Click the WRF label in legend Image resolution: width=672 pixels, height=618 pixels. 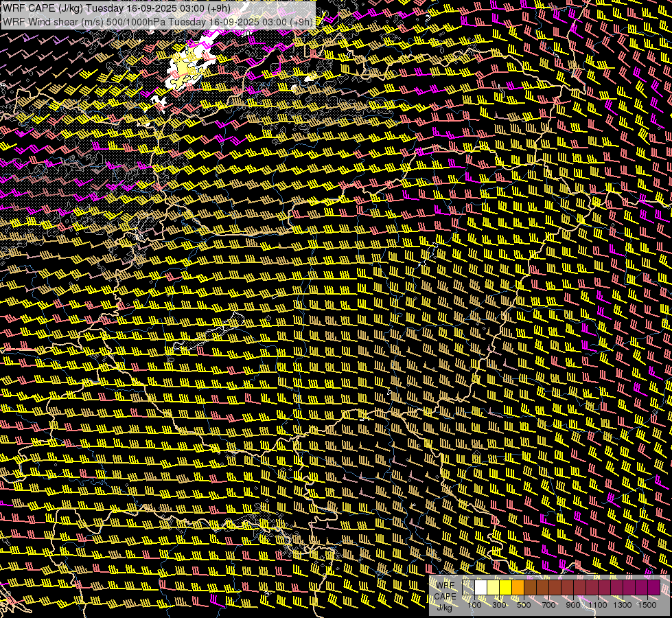(x=445, y=586)
